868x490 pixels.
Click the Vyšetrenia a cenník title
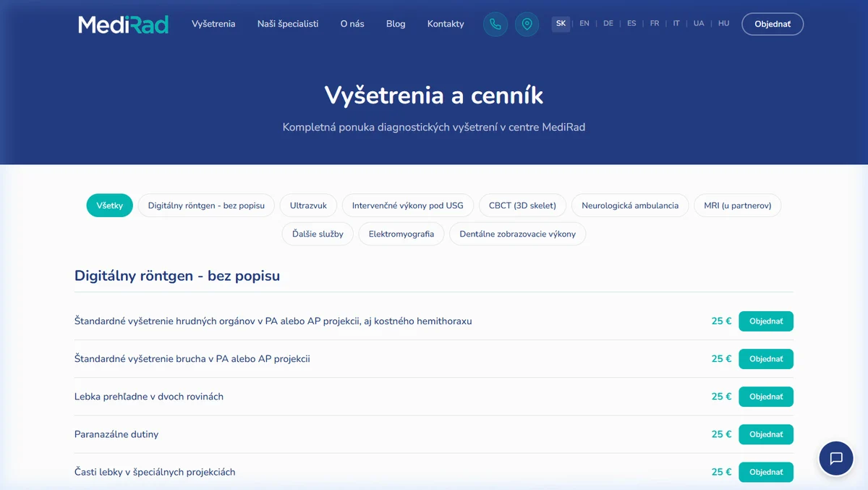pos(434,95)
